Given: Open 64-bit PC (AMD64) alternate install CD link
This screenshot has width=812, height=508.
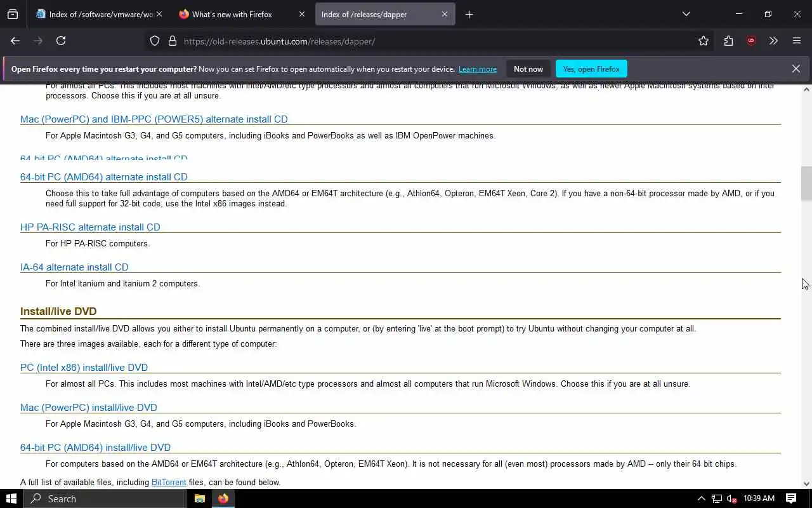Looking at the screenshot, I should point(104,177).
